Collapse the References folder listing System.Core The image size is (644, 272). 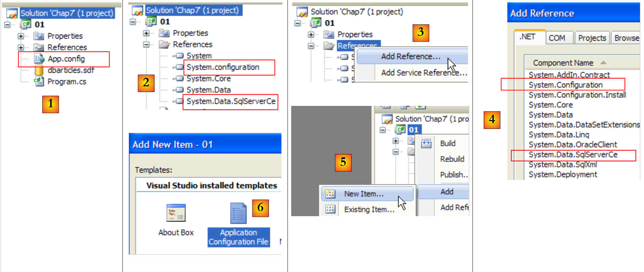[146, 44]
